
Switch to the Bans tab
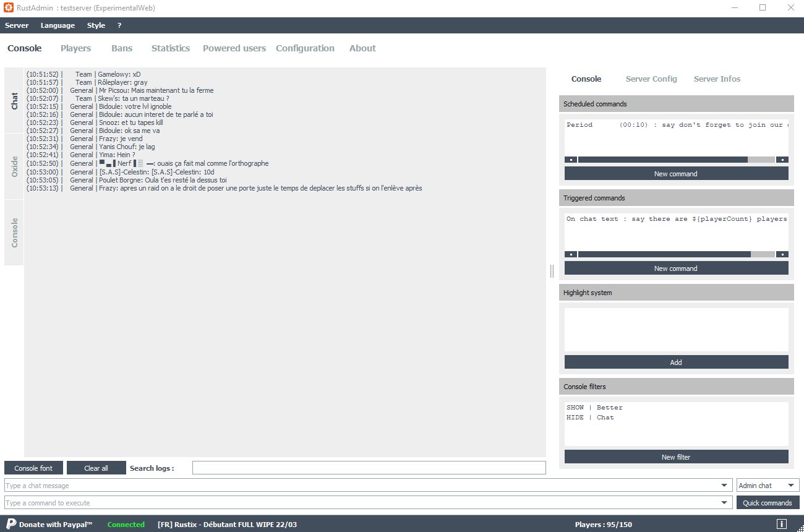[122, 48]
